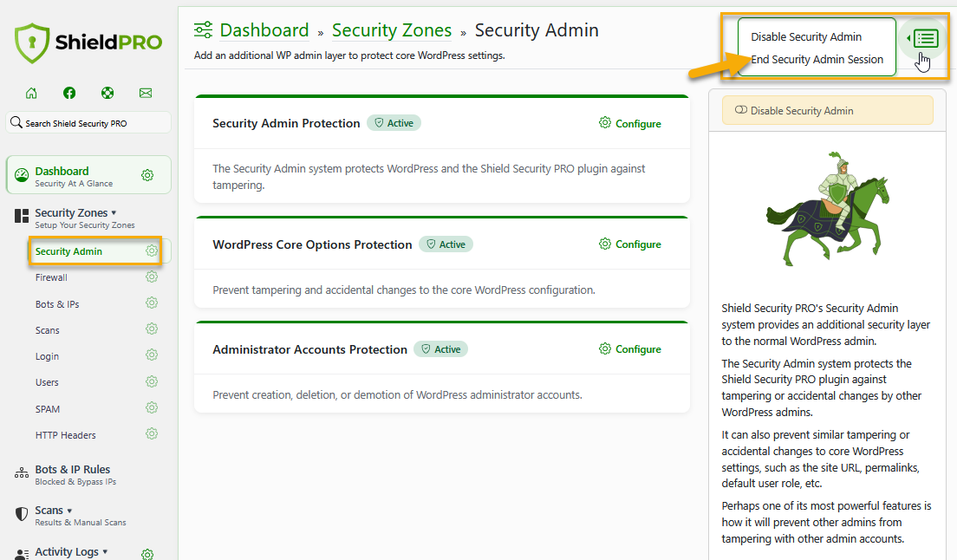Open the HTTP Headers gear icon
Viewport: 957px width, 560px height.
point(152,433)
